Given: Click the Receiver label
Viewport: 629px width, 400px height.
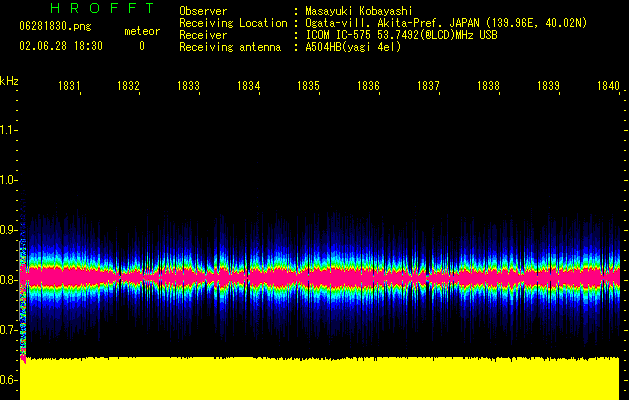Looking at the screenshot, I should pos(203,35).
